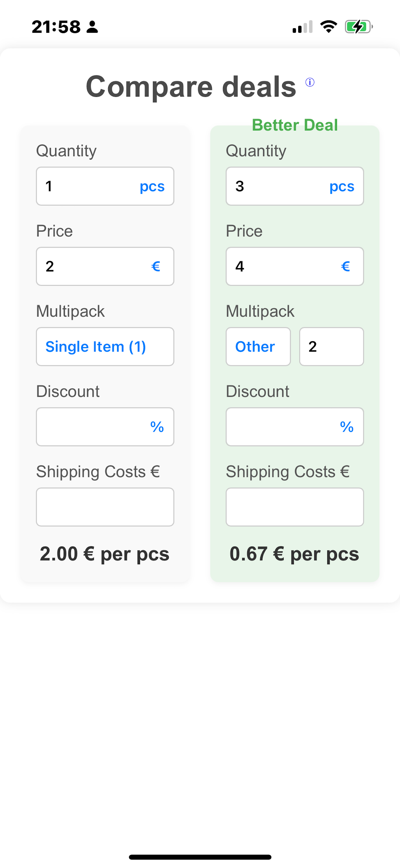This screenshot has width=400, height=868.
Task: Tap the battery charging icon
Action: [x=358, y=27]
